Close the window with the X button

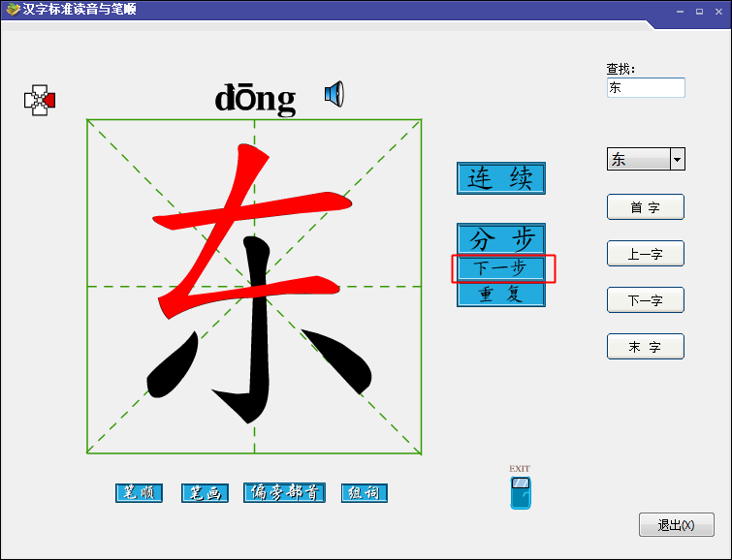(x=719, y=12)
